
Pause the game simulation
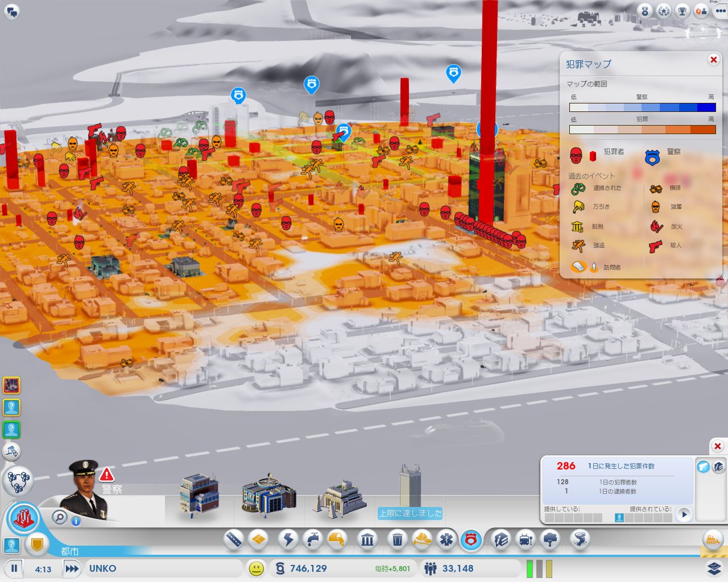pyautogui.click(x=14, y=568)
